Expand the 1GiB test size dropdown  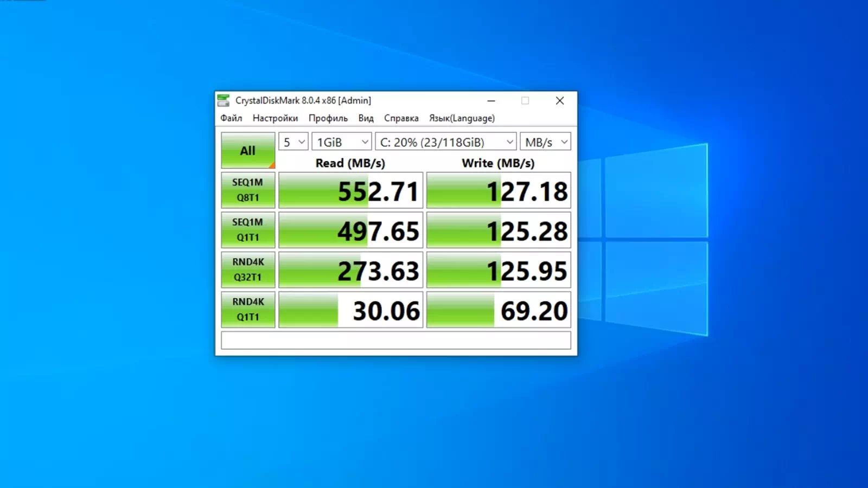(x=342, y=142)
